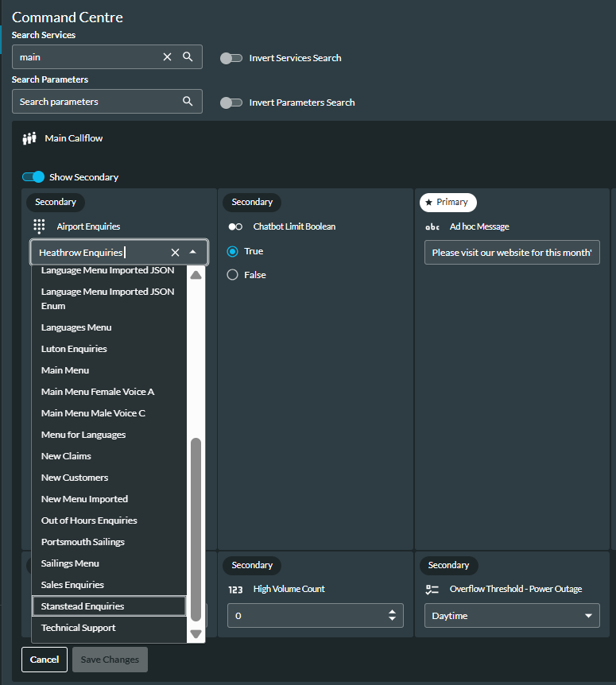Click the Overflow Threshold checklist icon

click(x=432, y=590)
